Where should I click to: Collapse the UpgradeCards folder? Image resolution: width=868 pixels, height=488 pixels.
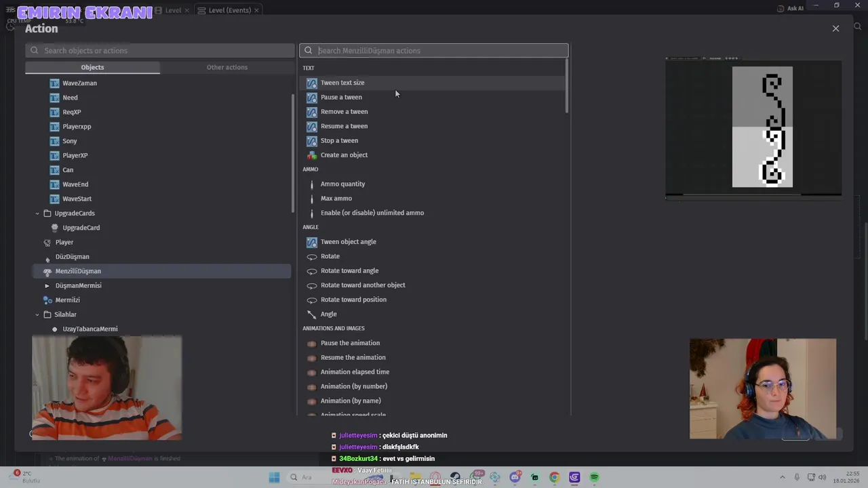pyautogui.click(x=37, y=213)
